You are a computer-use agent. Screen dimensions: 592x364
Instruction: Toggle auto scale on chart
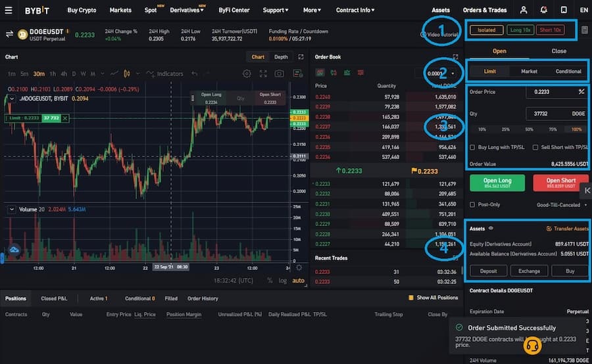pyautogui.click(x=298, y=281)
